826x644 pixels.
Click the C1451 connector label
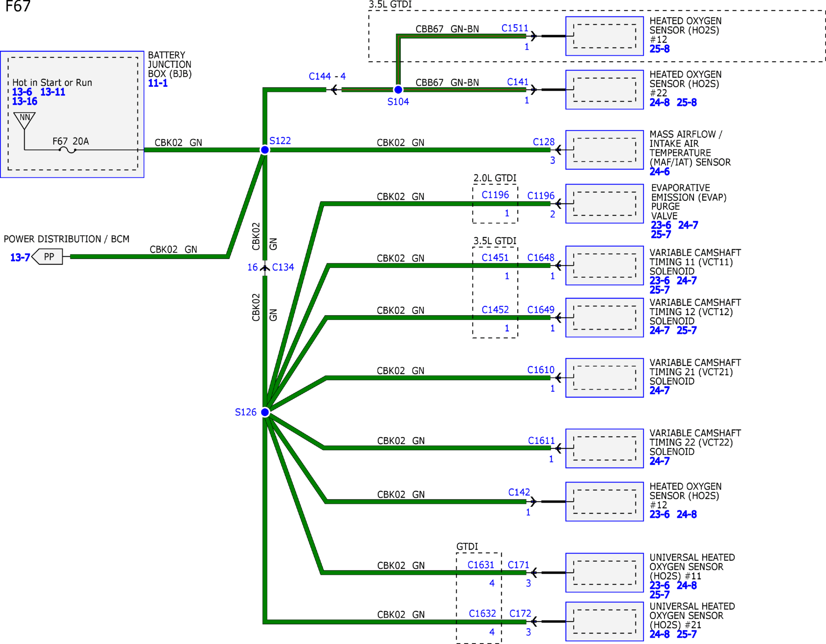pyautogui.click(x=495, y=258)
